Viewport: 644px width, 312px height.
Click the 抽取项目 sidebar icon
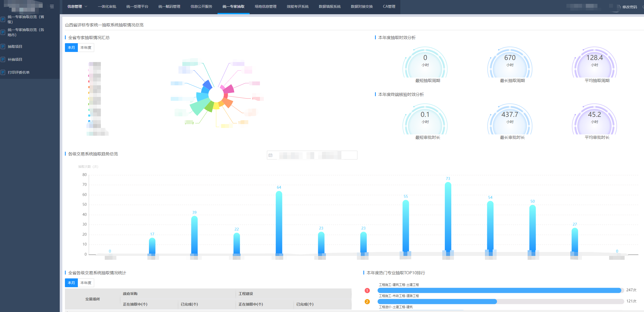[3, 47]
